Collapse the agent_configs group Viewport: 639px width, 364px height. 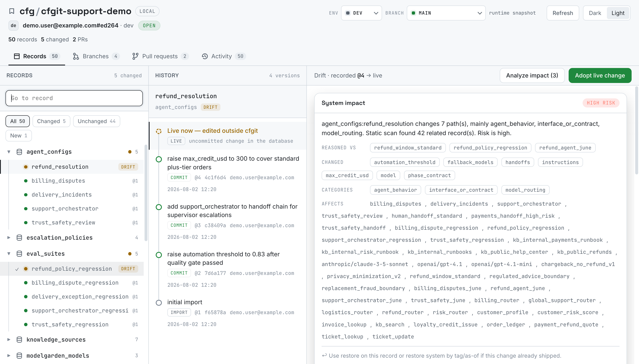click(9, 152)
